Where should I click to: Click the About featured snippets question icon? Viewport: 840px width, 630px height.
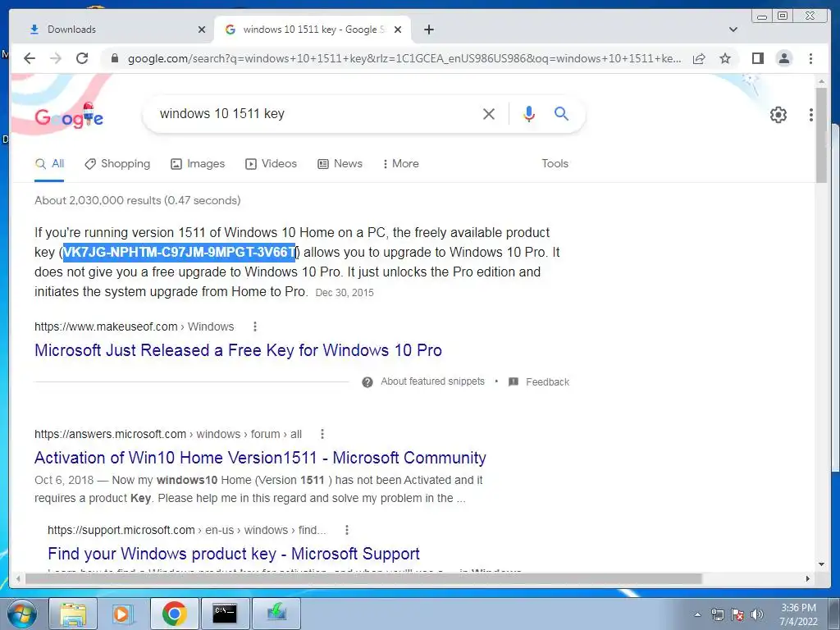pos(367,382)
